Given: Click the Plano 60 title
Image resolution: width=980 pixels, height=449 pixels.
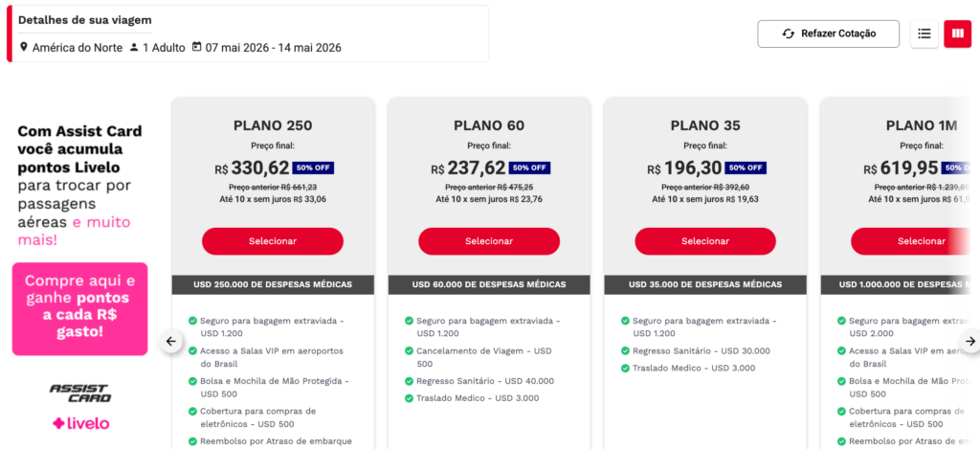Looking at the screenshot, I should [x=489, y=125].
